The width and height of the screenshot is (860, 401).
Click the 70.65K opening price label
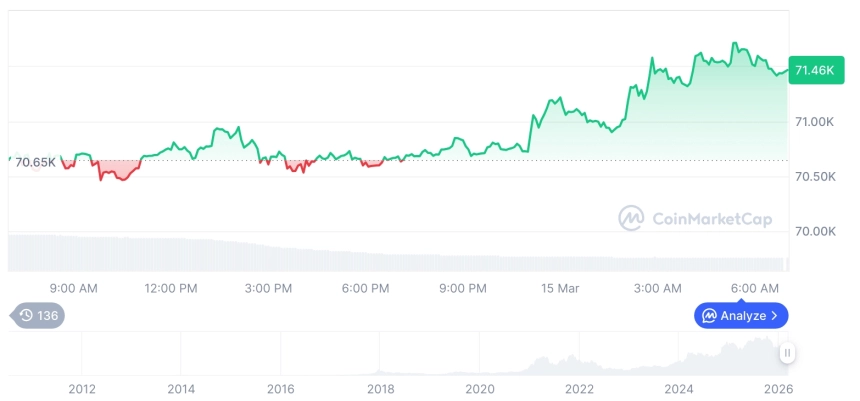[x=36, y=162]
